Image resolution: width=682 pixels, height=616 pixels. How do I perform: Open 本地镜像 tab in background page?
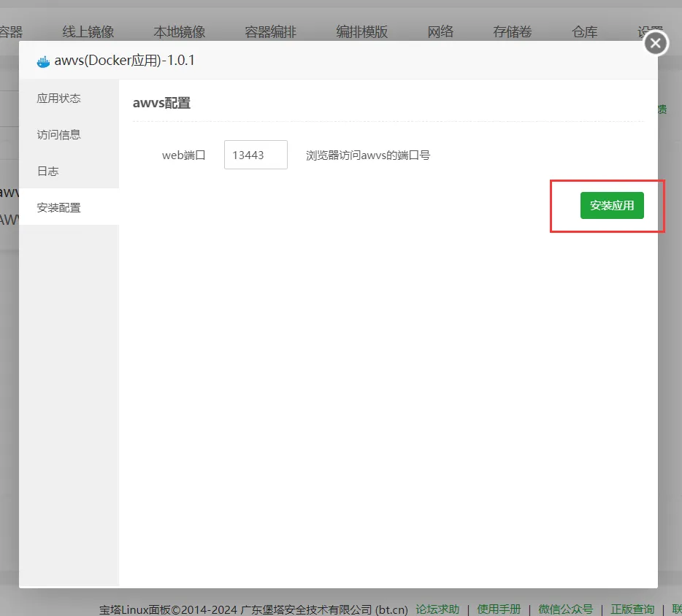179,31
